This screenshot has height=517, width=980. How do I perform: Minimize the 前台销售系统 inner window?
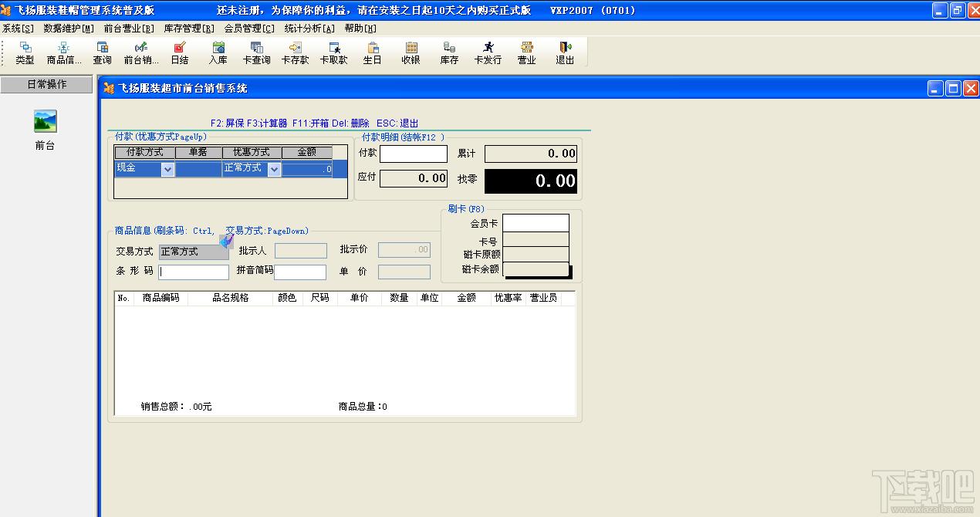[935, 89]
